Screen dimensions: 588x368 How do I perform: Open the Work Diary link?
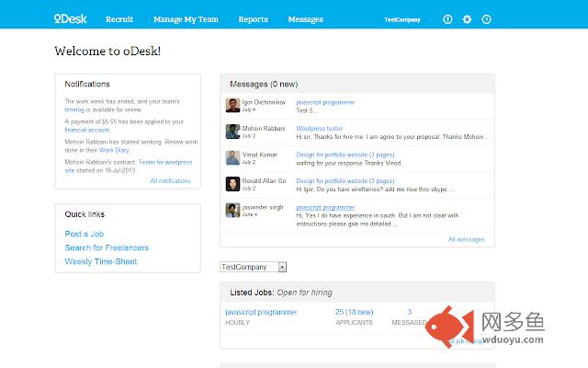[114, 150]
